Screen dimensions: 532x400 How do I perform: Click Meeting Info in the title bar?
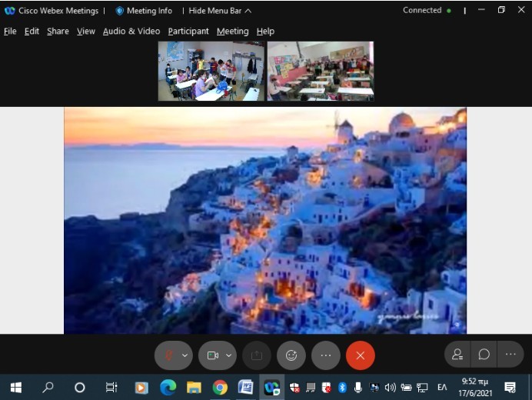coord(144,11)
